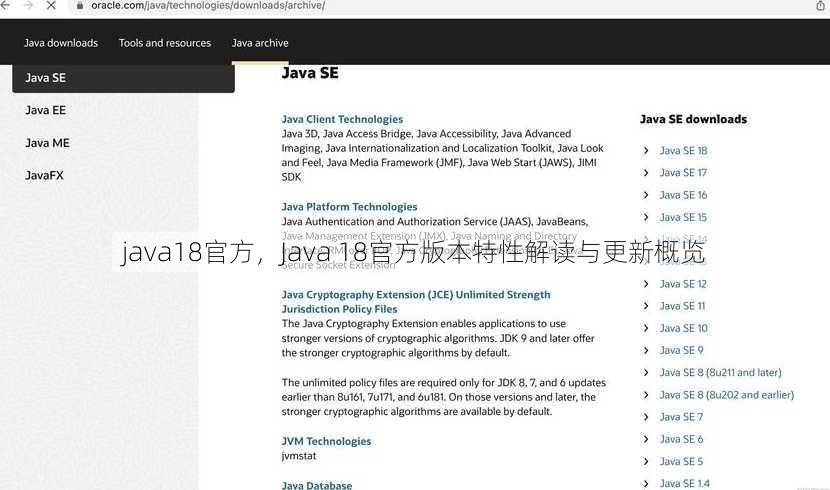Open the Java SE 6 download link
The image size is (830, 490).
(681, 439)
